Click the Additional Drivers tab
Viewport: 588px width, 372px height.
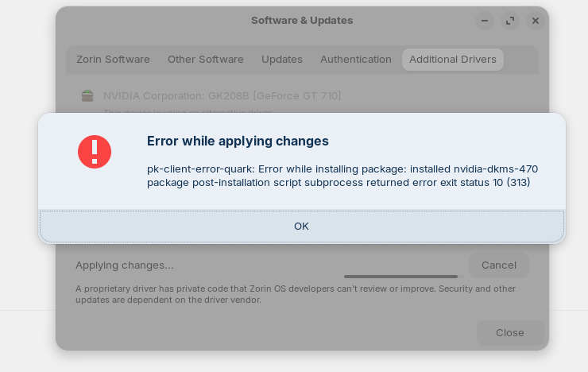coord(453,60)
